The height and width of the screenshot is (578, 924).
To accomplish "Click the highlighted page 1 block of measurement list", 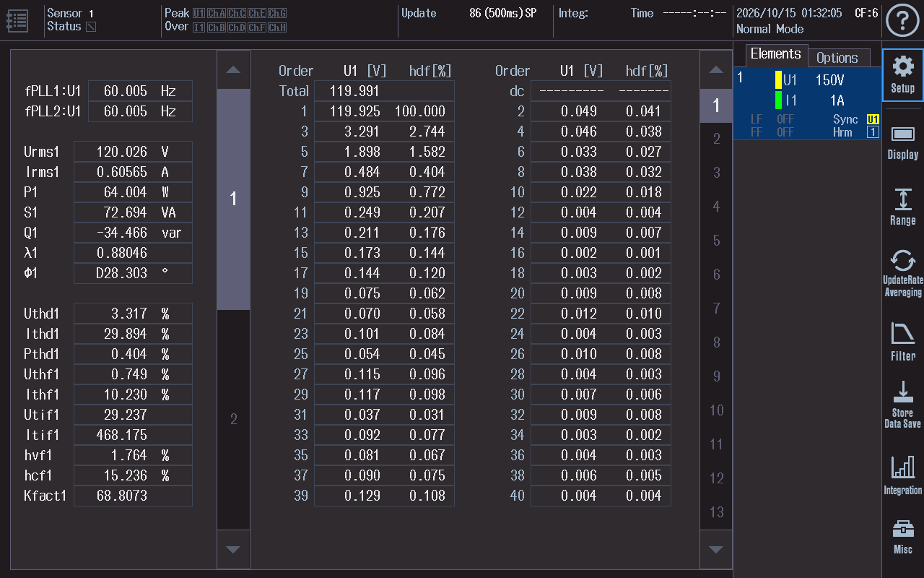I will 233,199.
